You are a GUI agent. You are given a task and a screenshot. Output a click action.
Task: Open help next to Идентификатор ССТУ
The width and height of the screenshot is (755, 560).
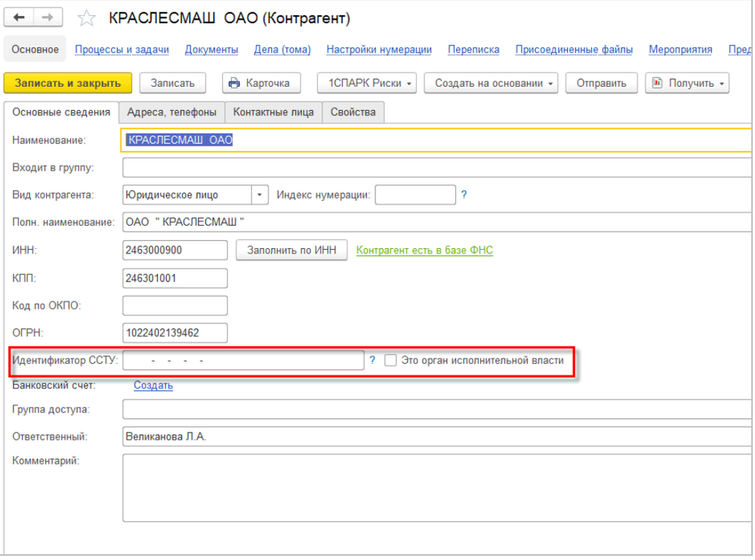(x=372, y=360)
